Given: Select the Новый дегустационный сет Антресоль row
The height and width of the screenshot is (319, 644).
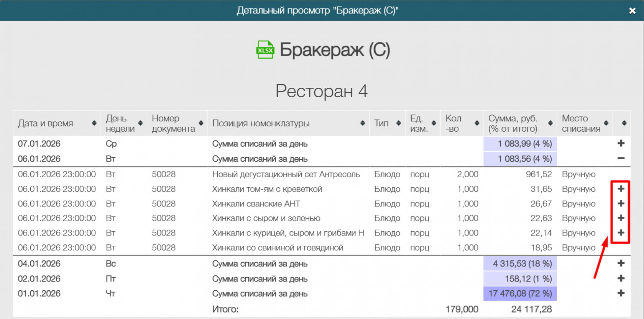Looking at the screenshot, I should pyautogui.click(x=286, y=175).
